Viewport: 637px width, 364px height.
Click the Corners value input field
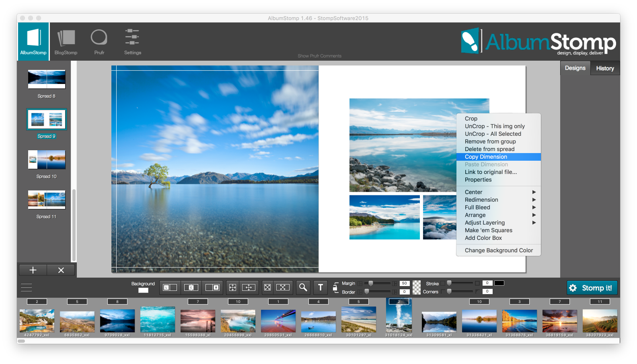(x=487, y=292)
